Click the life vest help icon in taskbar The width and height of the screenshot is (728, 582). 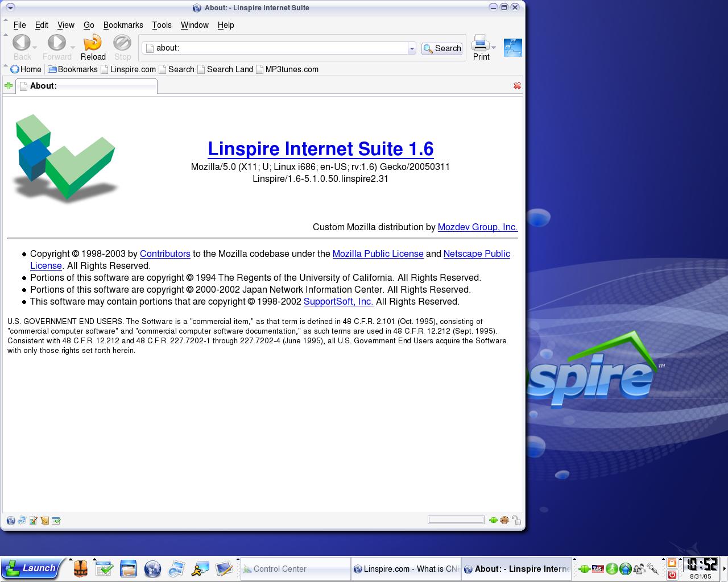[x=81, y=568]
